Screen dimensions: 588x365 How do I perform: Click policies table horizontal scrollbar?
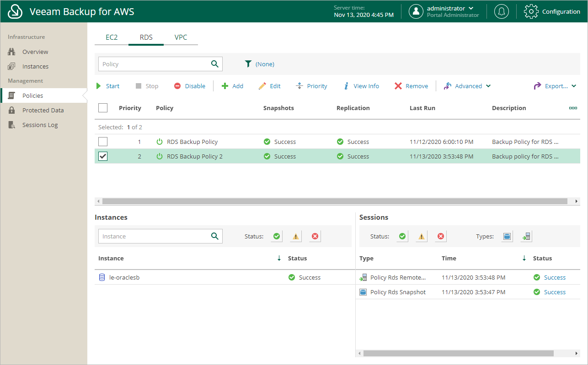click(x=334, y=201)
